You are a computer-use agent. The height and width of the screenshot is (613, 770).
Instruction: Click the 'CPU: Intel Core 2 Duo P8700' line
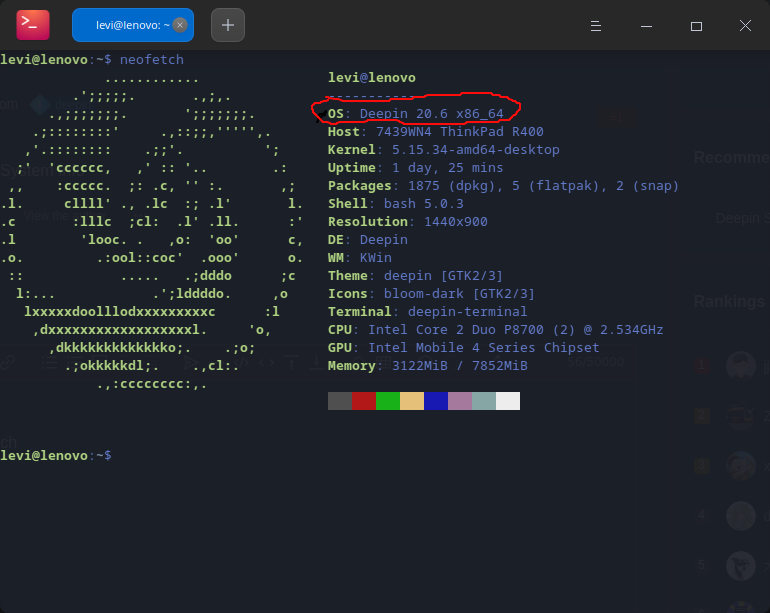[495, 330]
